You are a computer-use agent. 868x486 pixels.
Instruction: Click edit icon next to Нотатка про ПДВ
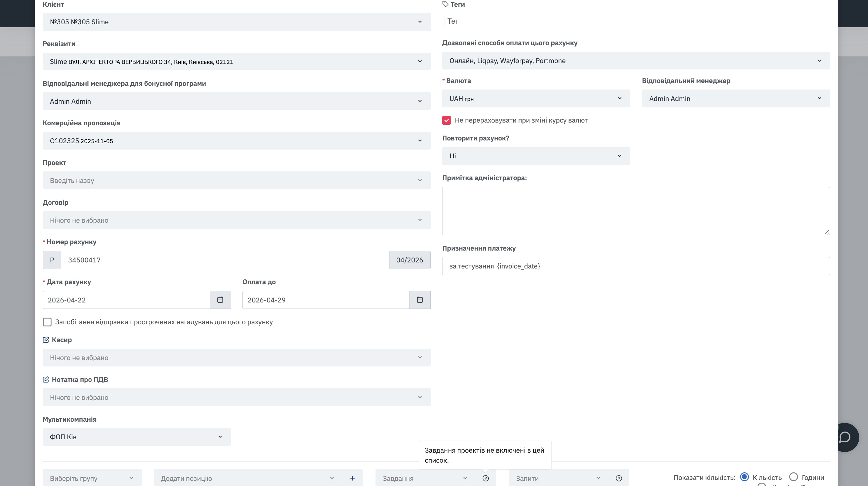(x=46, y=380)
